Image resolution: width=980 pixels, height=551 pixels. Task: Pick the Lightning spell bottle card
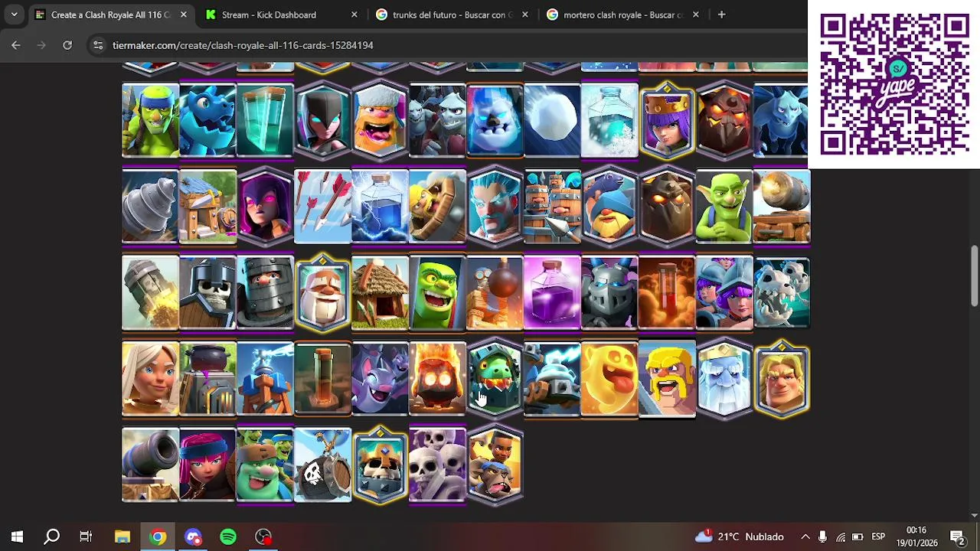tap(380, 207)
